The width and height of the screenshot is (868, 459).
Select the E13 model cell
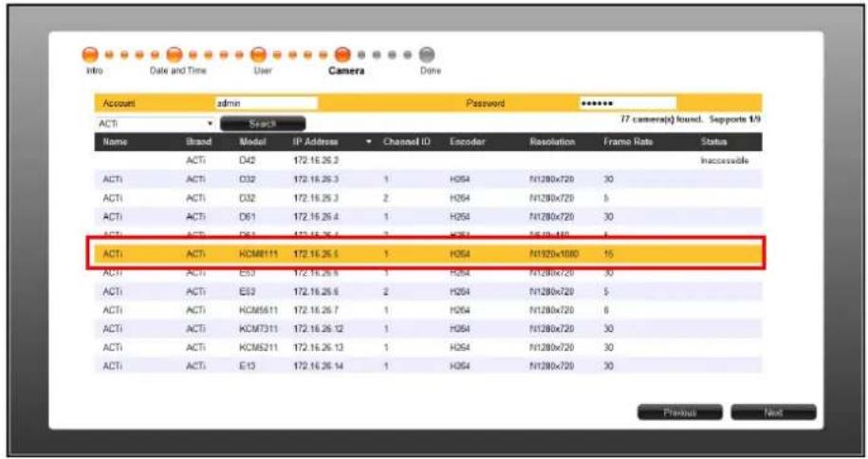tap(248, 366)
